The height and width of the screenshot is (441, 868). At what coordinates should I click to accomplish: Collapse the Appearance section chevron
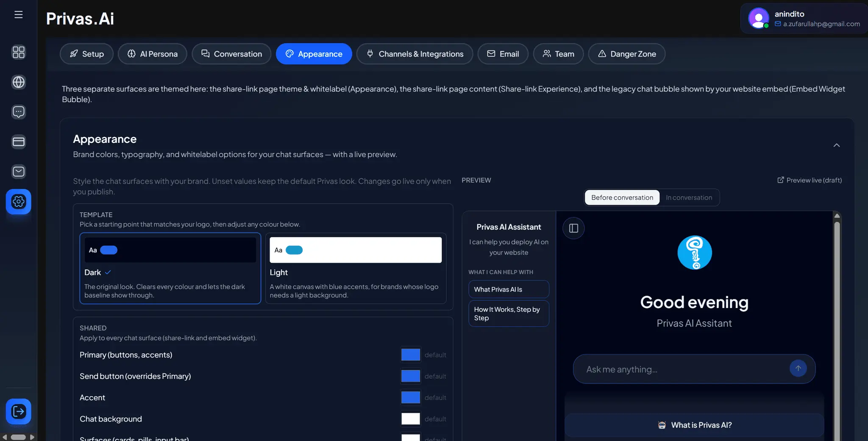pyautogui.click(x=837, y=145)
